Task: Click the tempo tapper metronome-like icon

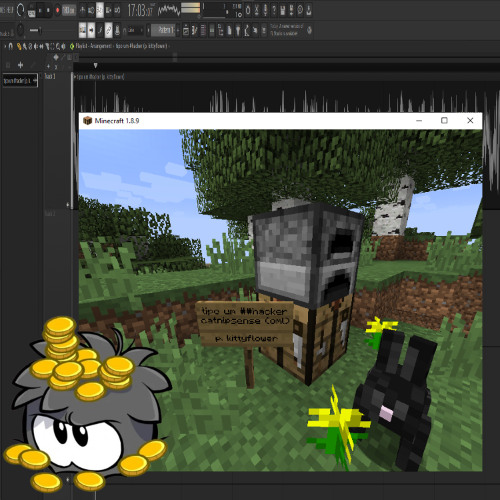Action: pyautogui.click(x=247, y=30)
